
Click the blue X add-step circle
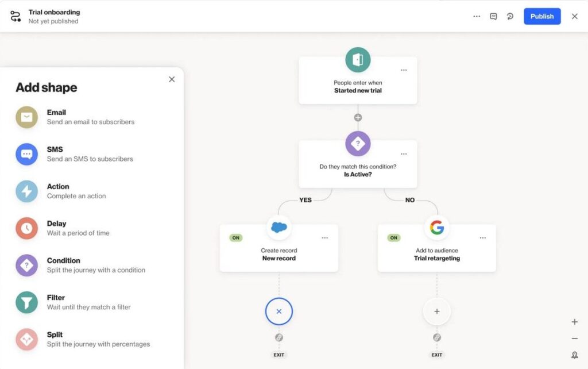tap(279, 311)
